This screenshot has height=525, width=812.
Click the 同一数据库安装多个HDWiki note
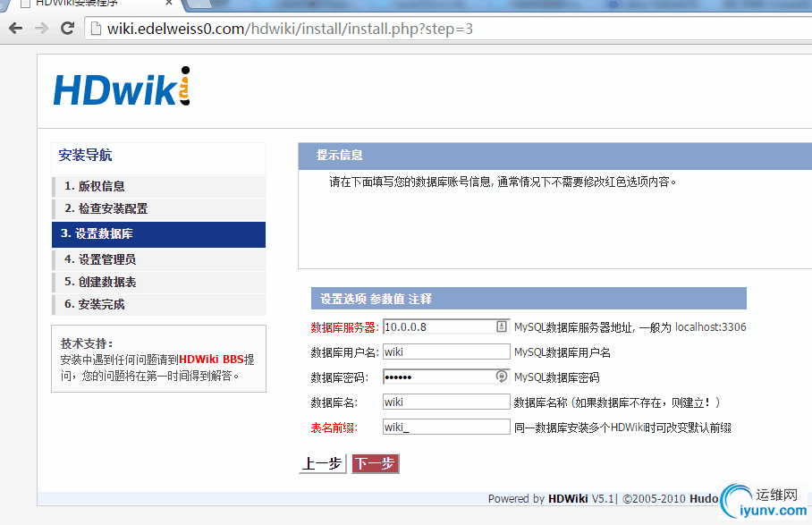coord(622,428)
